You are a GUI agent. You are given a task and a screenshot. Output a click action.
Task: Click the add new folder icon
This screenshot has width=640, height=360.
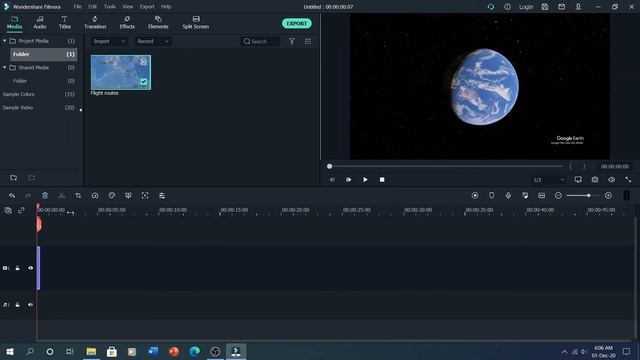(x=13, y=178)
